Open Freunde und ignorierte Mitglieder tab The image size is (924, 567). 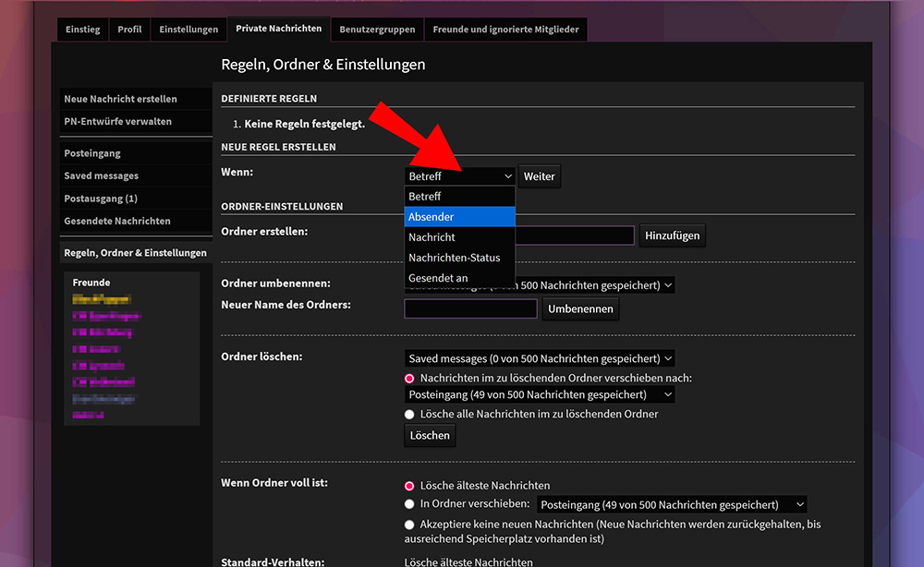(x=505, y=30)
